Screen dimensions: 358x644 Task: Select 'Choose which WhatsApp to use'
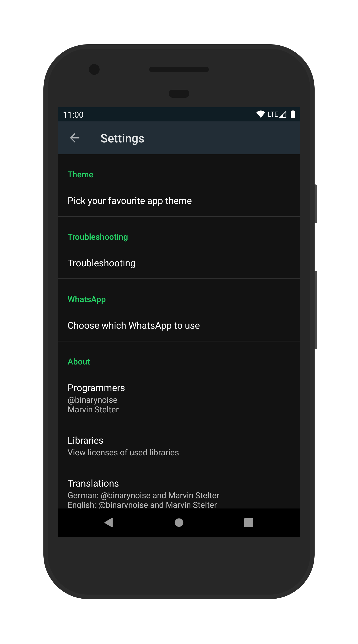tap(179, 326)
